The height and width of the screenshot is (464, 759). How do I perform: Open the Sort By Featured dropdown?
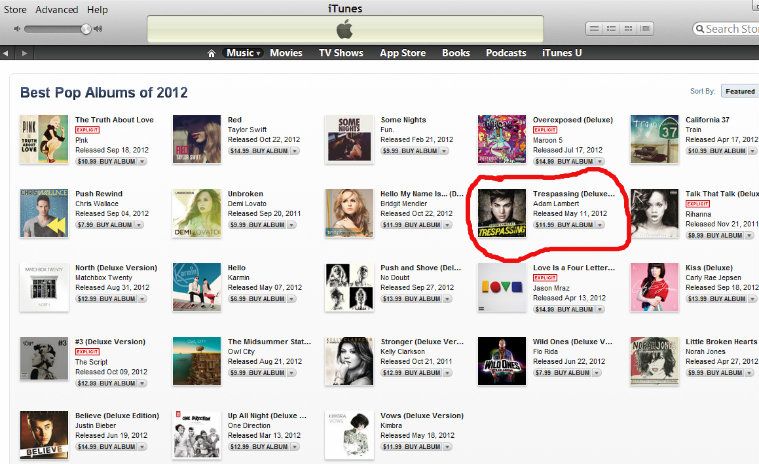click(x=739, y=91)
